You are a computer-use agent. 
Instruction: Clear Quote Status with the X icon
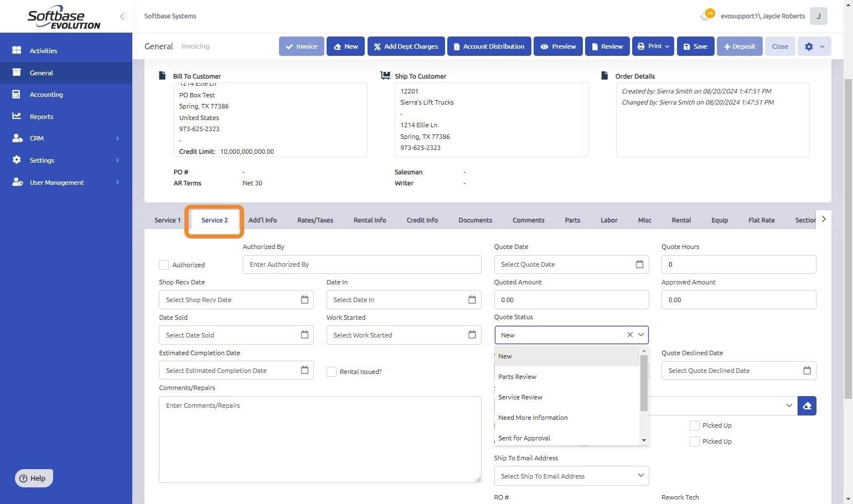pyautogui.click(x=629, y=335)
